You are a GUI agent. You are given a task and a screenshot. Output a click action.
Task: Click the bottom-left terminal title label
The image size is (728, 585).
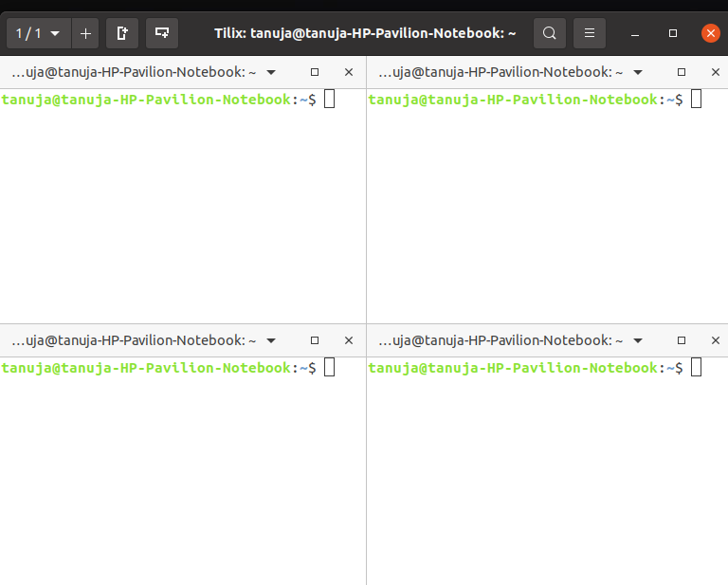tap(134, 340)
